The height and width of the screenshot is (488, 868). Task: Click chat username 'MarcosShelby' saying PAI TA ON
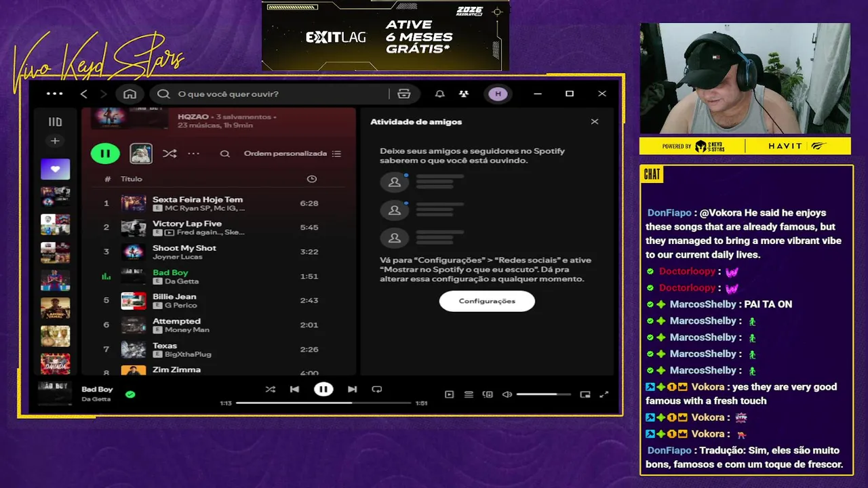703,304
